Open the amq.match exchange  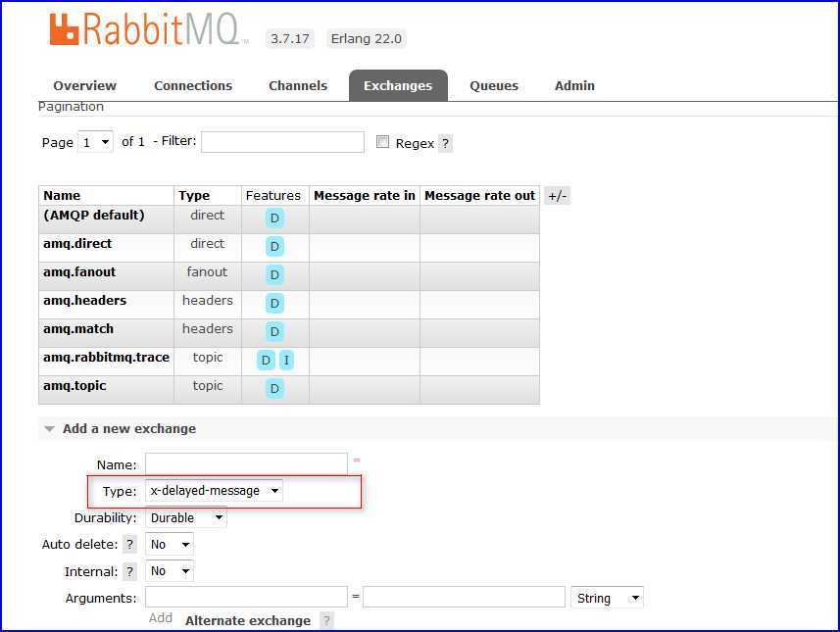pos(78,329)
